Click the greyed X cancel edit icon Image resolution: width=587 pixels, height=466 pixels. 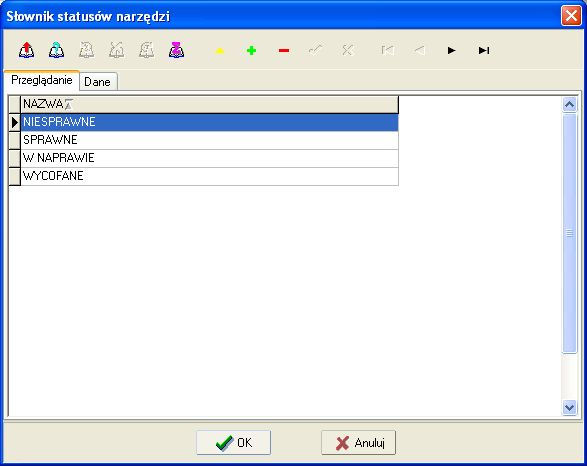click(348, 50)
